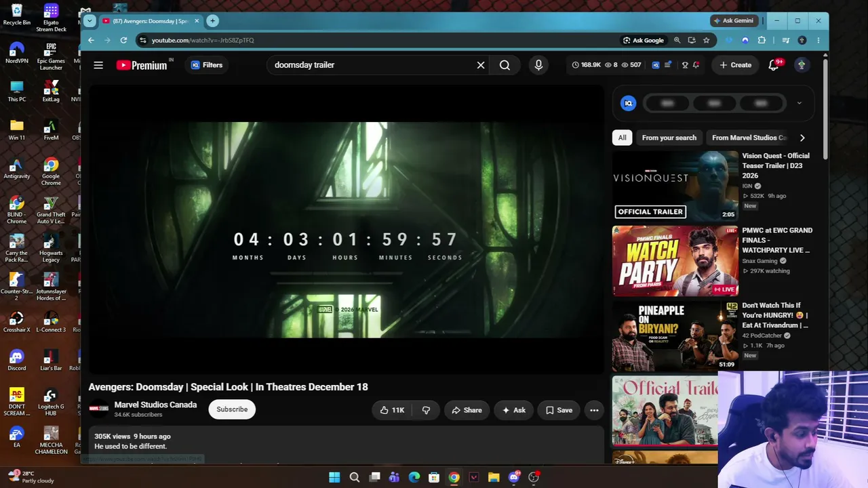
Task: Click the vidIQ alert bell icon
Action: point(696,65)
